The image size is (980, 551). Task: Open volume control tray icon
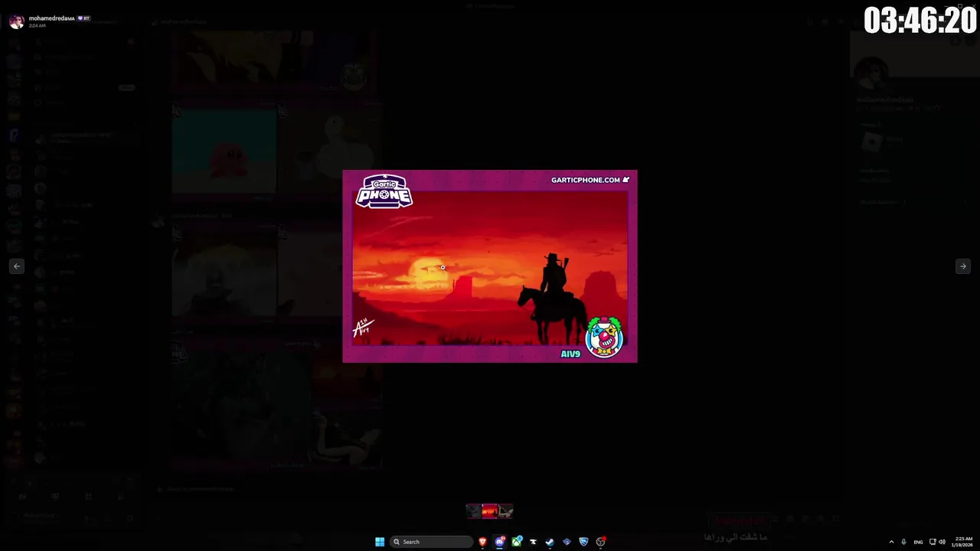[942, 542]
